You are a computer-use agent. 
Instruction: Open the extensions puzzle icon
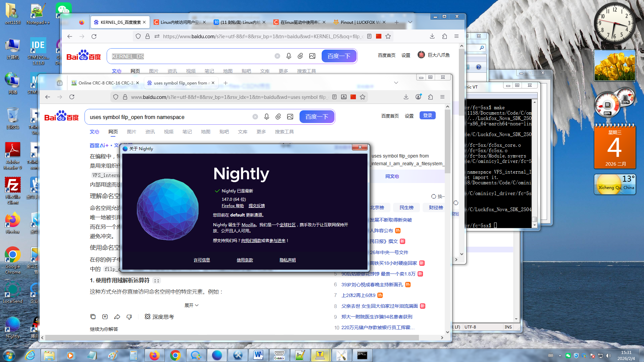(x=430, y=97)
